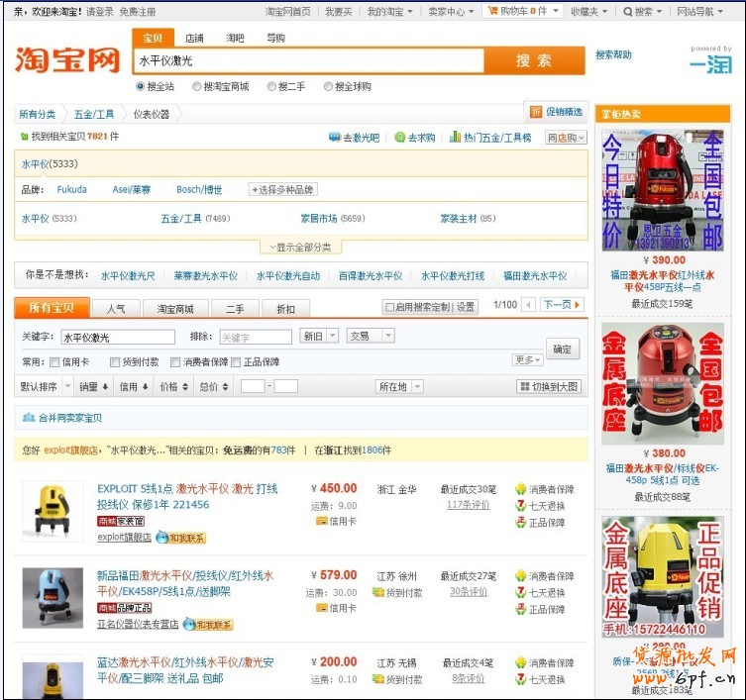Viewport: 746px width, 700px height.
Task: Select the 搜淘宝商城 radio button
Action: pos(196,87)
